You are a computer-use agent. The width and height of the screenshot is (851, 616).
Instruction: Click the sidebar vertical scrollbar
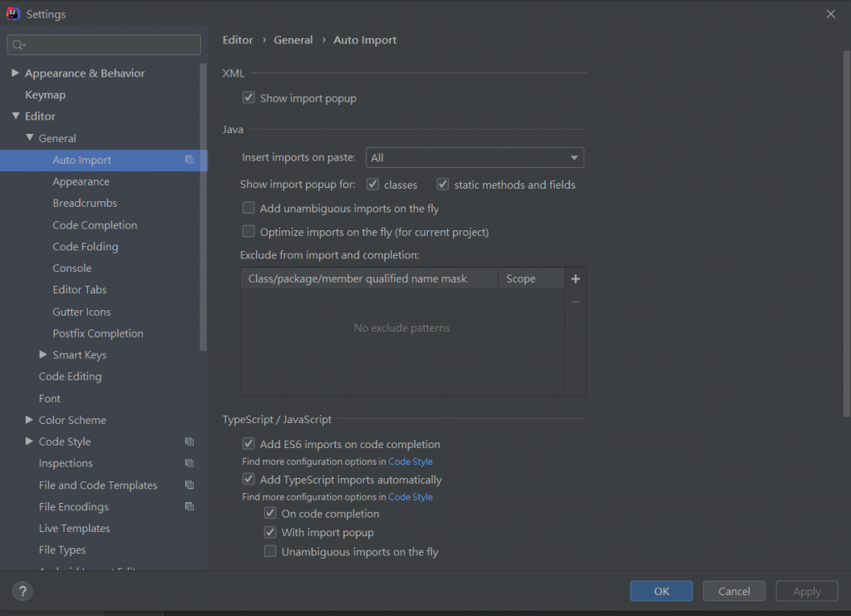(204, 208)
